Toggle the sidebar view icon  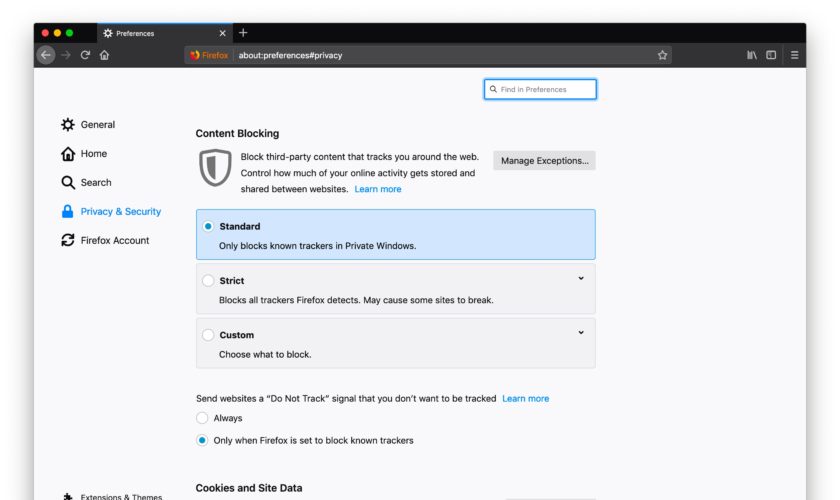click(771, 55)
